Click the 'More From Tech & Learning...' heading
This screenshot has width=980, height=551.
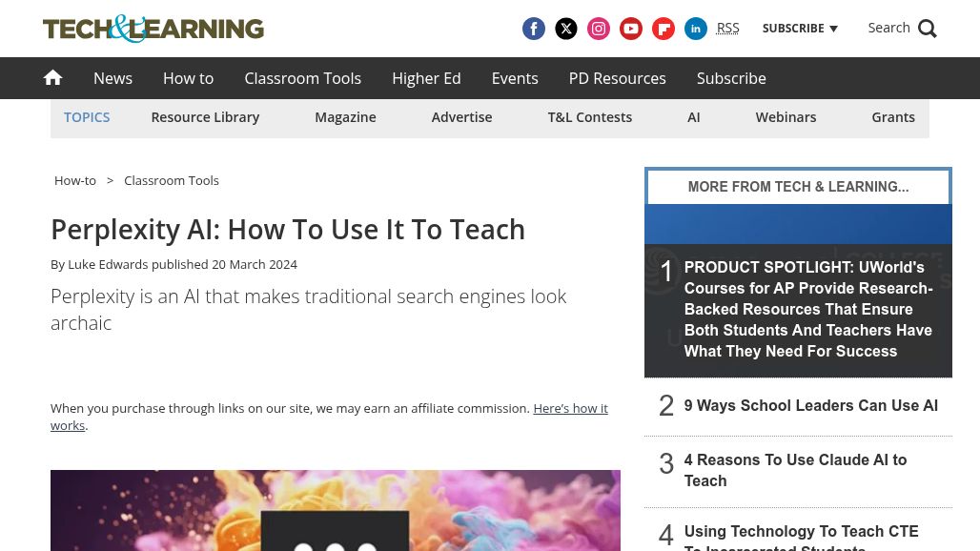coord(798,187)
